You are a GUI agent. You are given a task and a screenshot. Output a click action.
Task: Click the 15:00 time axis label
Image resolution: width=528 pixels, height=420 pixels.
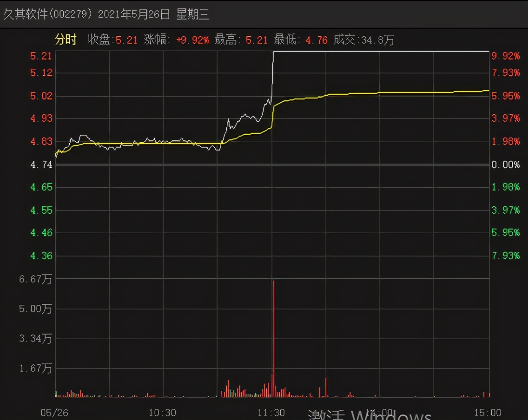[x=488, y=413]
